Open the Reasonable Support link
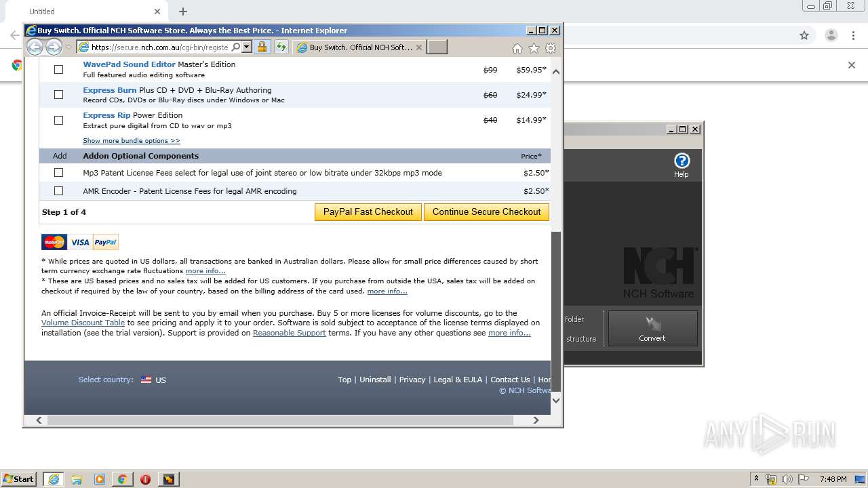Viewport: 868px width, 488px height. (x=290, y=333)
